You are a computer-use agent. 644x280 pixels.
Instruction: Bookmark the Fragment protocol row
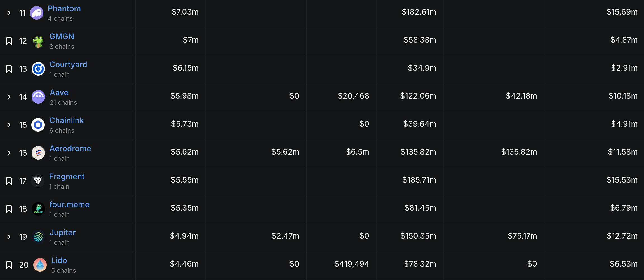9,181
